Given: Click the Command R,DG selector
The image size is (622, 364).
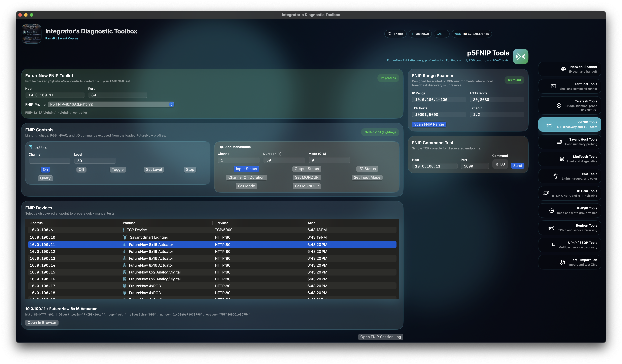Looking at the screenshot, I should tap(500, 164).
